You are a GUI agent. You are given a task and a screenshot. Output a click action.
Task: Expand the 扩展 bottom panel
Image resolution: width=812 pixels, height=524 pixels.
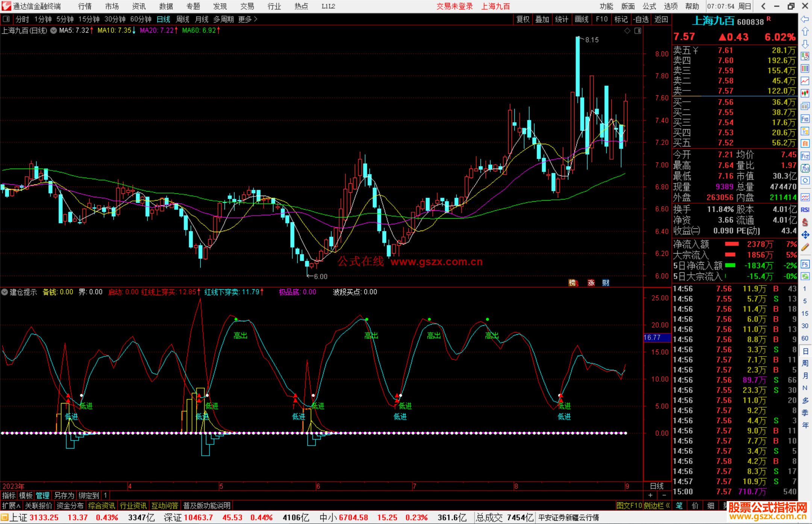(x=11, y=506)
